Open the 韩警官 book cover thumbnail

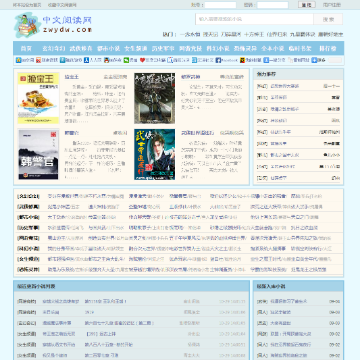click(x=38, y=155)
